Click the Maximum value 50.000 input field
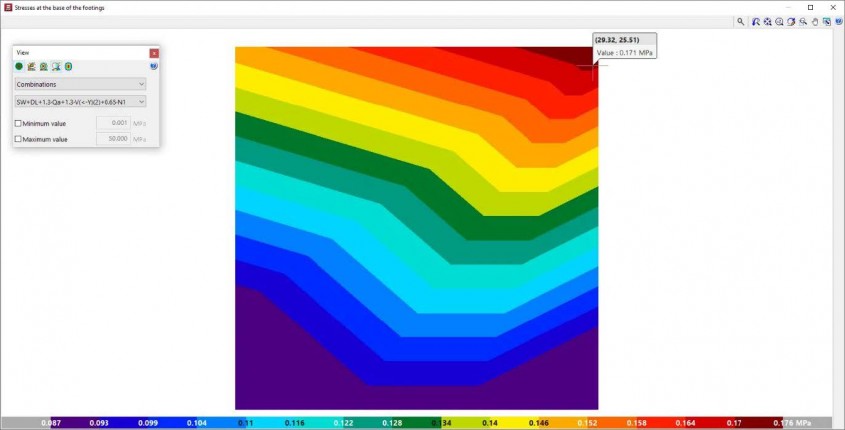The width and height of the screenshot is (845, 430). [113, 138]
